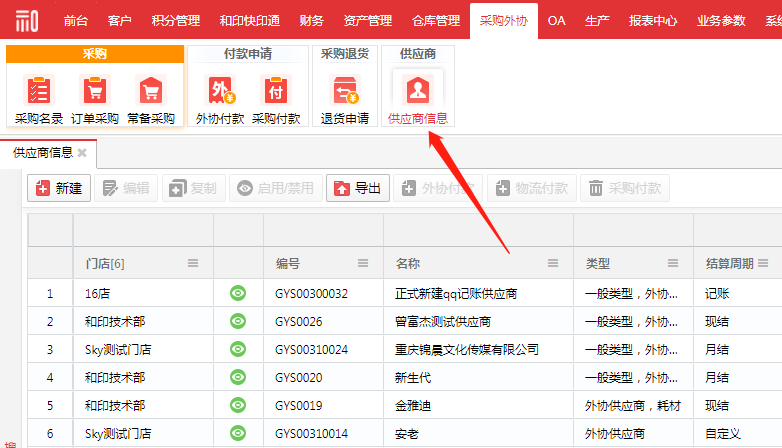Click the 导出 export button
This screenshot has height=448, width=782.
[357, 188]
